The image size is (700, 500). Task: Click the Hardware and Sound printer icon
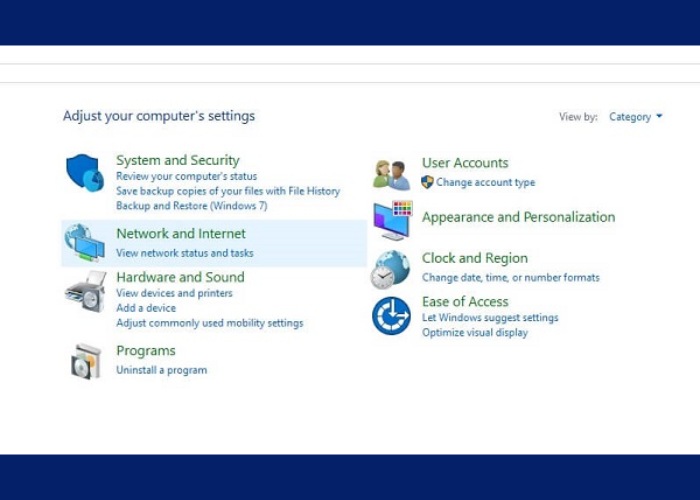click(85, 291)
